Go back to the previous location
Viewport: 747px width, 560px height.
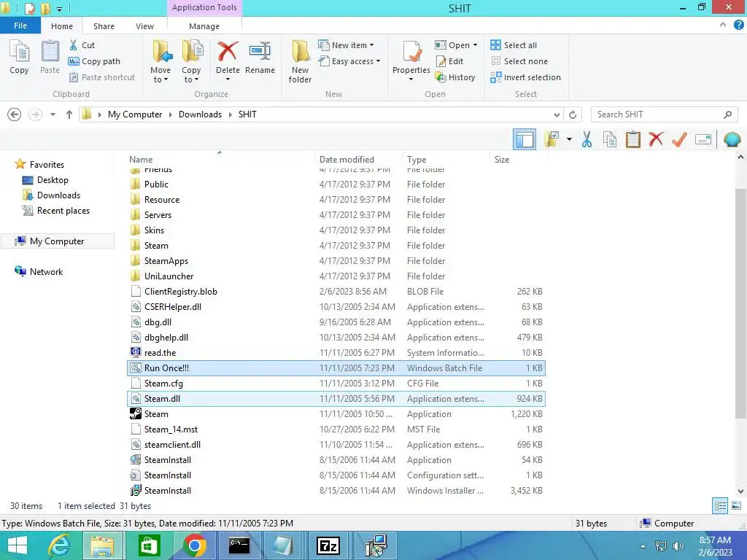[x=15, y=114]
